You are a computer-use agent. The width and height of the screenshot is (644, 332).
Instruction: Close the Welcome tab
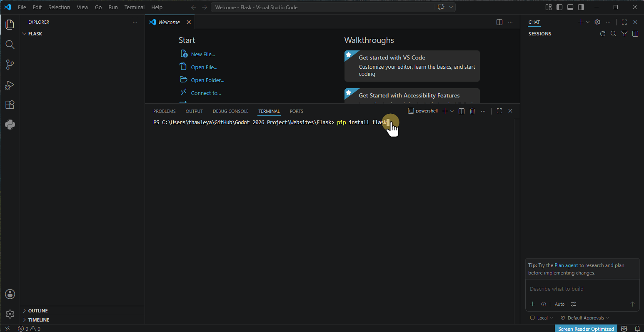[189, 22]
